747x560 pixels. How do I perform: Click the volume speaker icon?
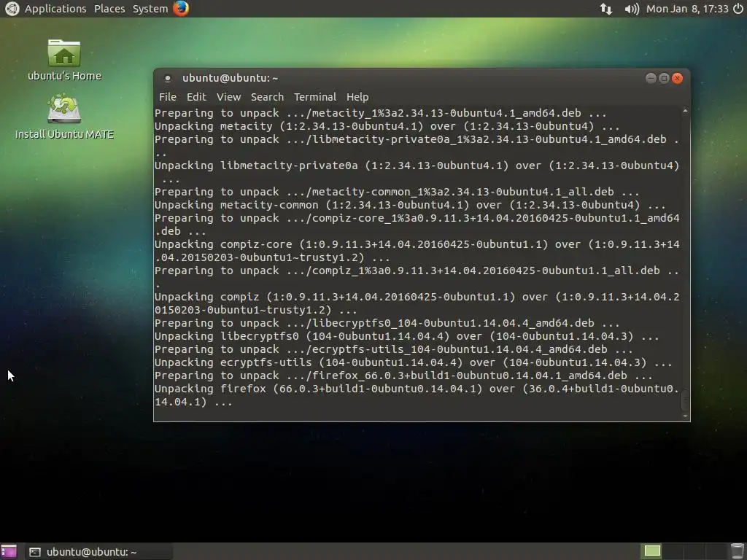[x=632, y=9]
